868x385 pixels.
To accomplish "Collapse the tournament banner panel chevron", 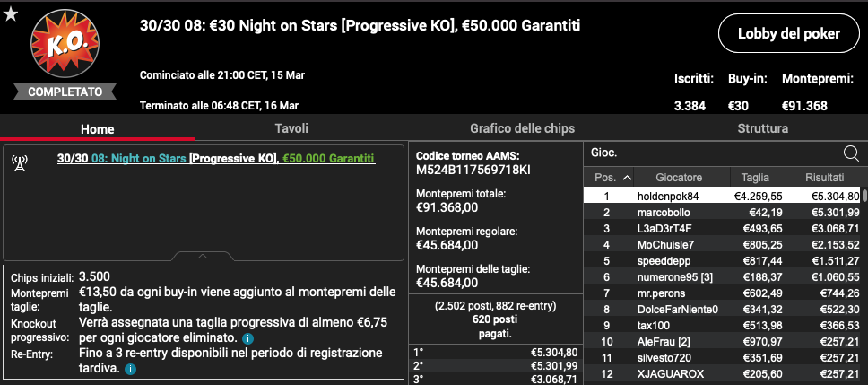I will [x=203, y=256].
